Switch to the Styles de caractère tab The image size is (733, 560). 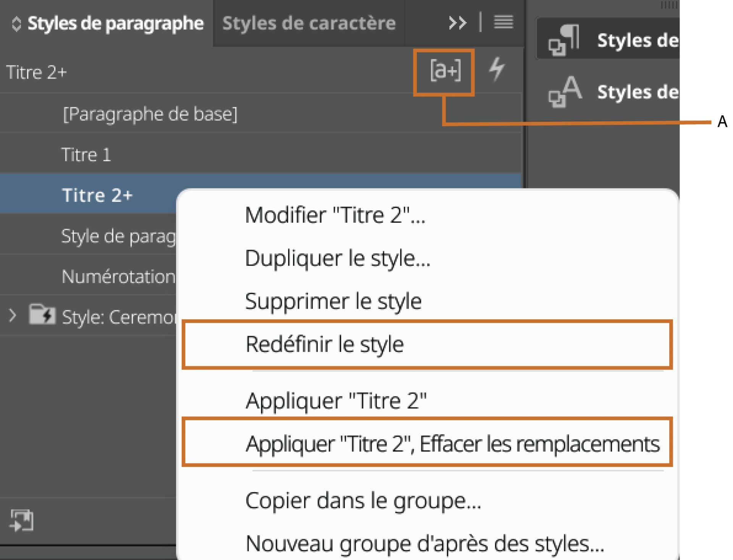click(x=309, y=23)
